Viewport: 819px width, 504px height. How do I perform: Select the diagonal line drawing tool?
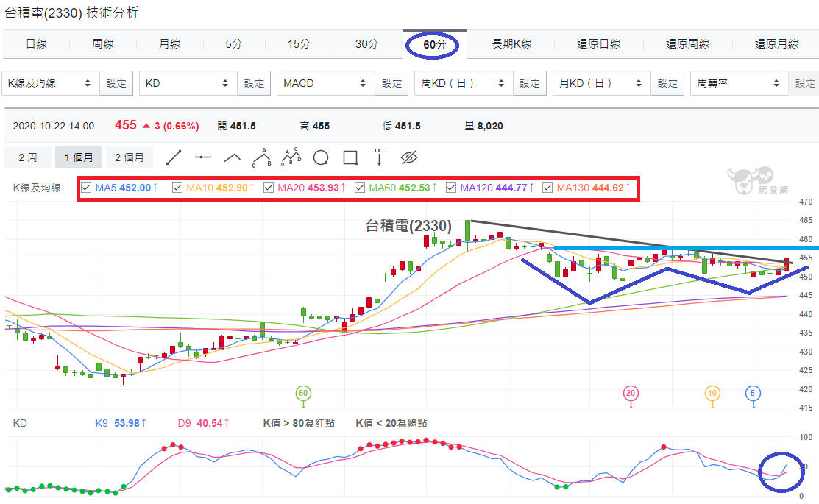coord(174,157)
